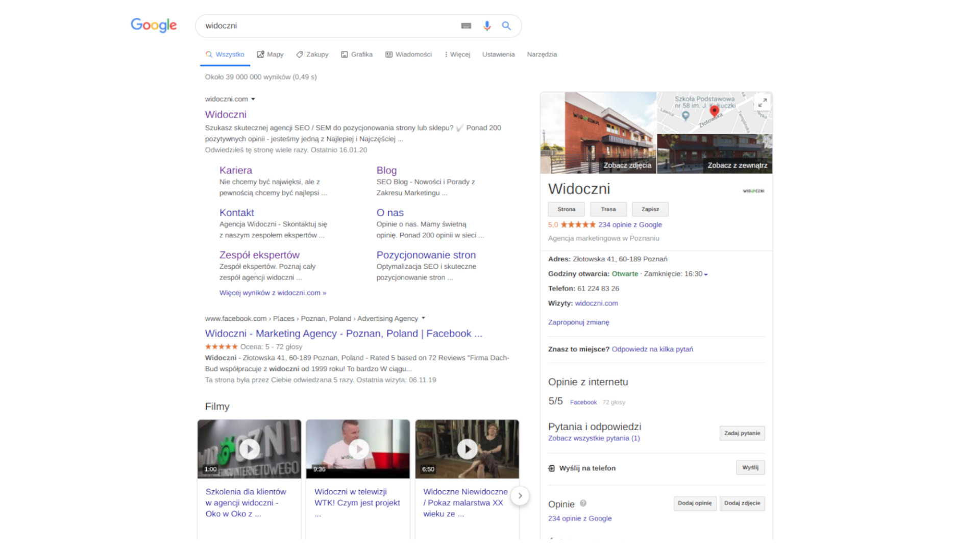Image resolution: width=980 pixels, height=551 pixels.
Task: Expand the opening hours dropdown
Action: pos(706,274)
